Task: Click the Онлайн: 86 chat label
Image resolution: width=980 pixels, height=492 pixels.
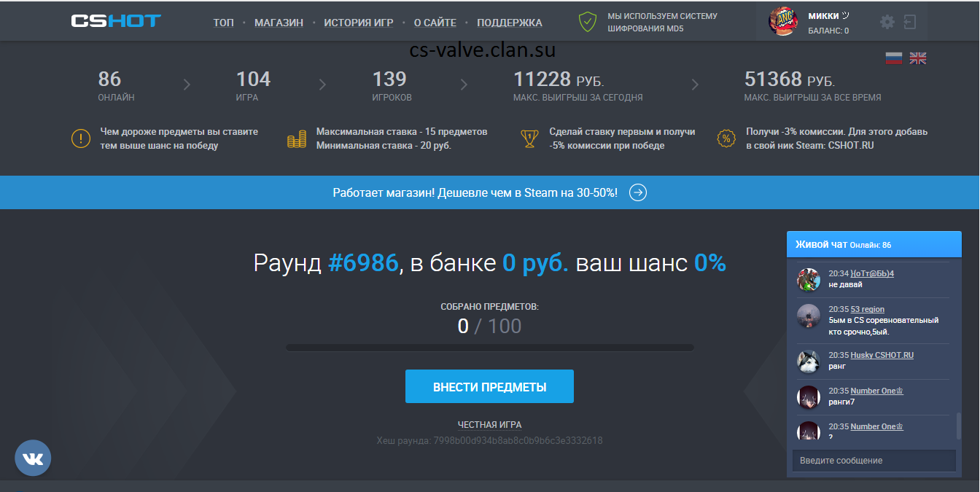Action: pos(871,245)
